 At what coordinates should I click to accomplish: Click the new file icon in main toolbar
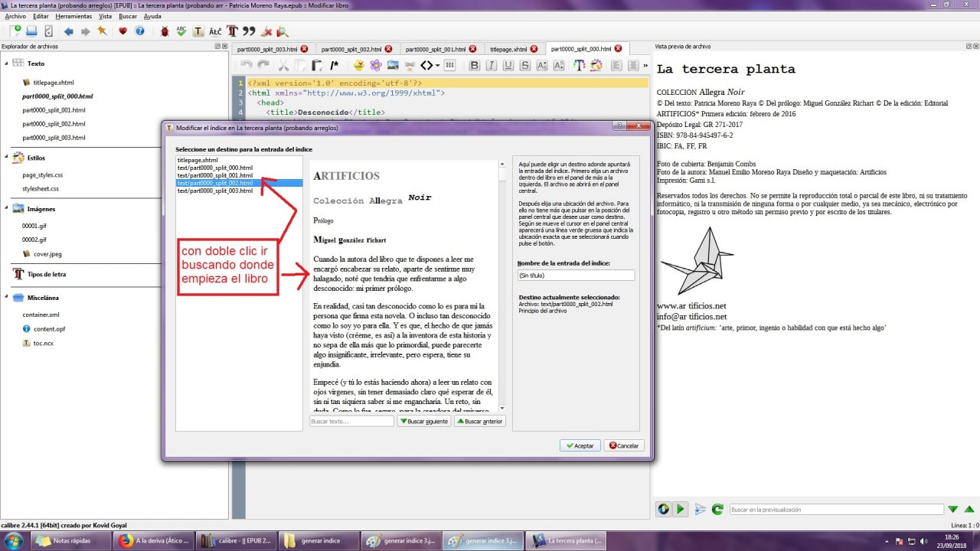(x=15, y=31)
